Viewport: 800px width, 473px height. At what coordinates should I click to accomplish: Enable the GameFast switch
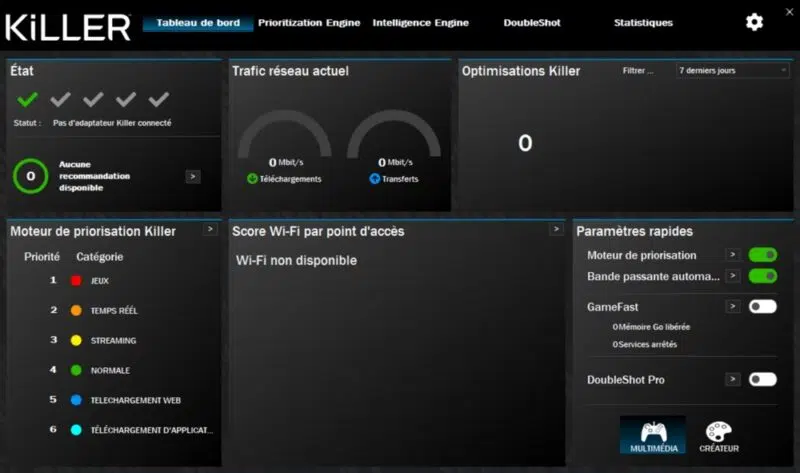coord(763,306)
